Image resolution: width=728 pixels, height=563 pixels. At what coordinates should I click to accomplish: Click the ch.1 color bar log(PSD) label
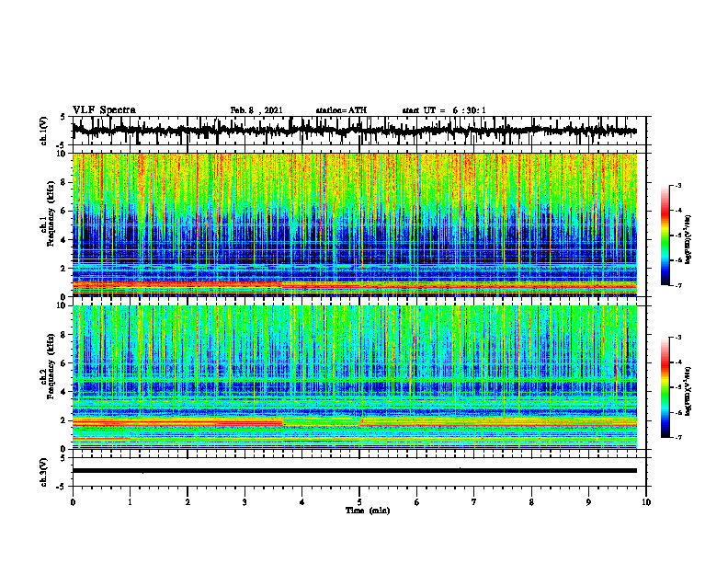coord(688,240)
